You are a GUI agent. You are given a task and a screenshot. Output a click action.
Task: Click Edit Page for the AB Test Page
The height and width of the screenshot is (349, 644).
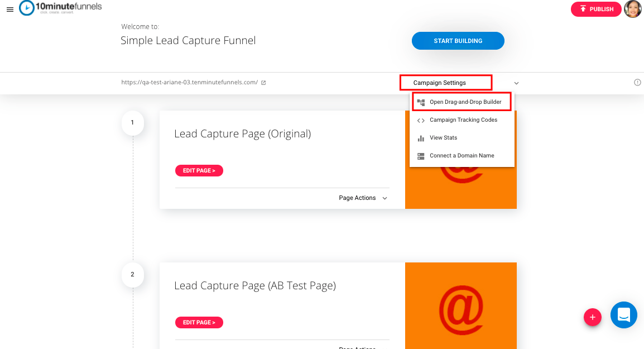[x=199, y=323]
